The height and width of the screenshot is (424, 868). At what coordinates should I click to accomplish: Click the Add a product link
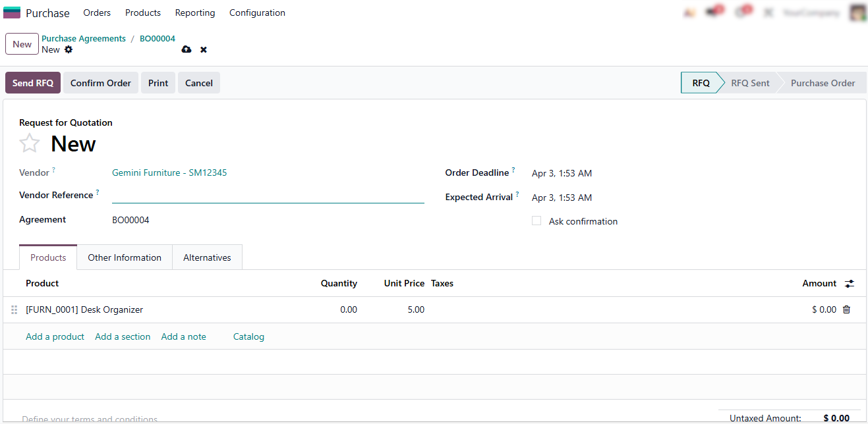click(55, 336)
